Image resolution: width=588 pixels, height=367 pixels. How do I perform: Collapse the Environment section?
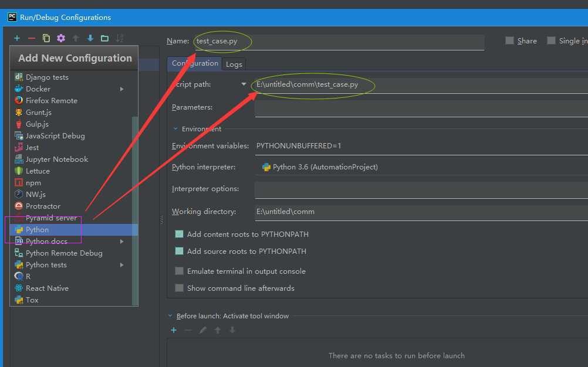[175, 129]
